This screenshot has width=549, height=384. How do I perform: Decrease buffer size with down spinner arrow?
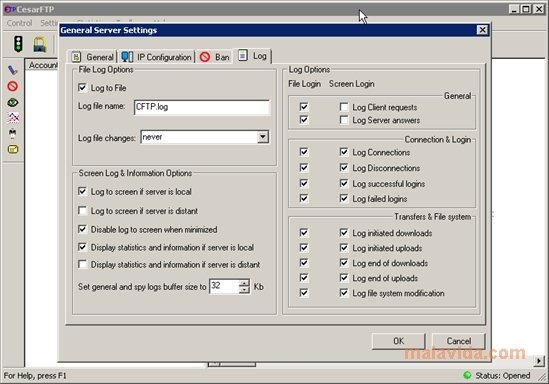click(x=244, y=290)
